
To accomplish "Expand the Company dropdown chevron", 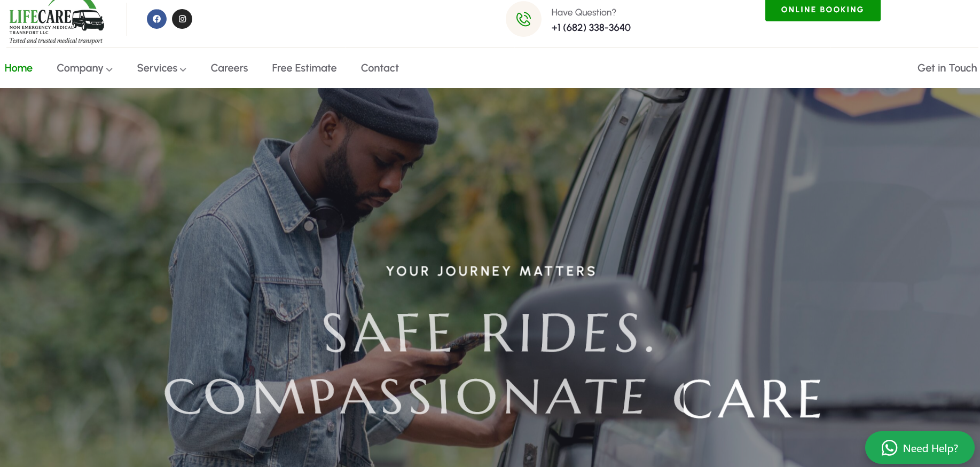I will (109, 69).
